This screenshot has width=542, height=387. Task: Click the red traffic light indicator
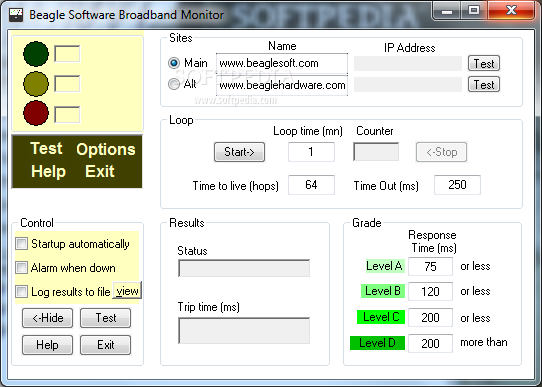(x=36, y=113)
